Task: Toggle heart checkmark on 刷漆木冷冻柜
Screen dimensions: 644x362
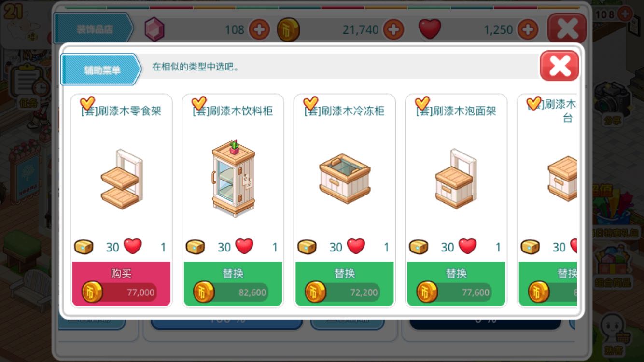Action: pos(310,103)
